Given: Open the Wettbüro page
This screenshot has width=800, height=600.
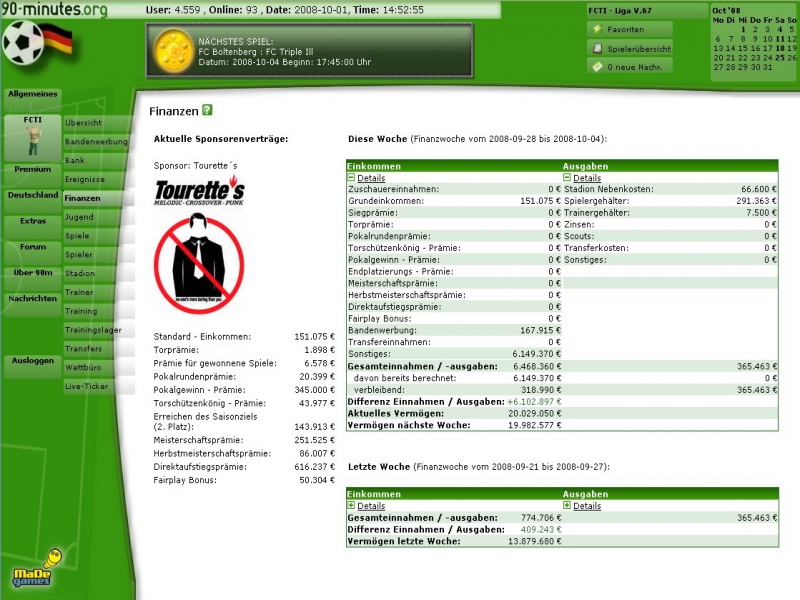Looking at the screenshot, I should (x=97, y=367).
